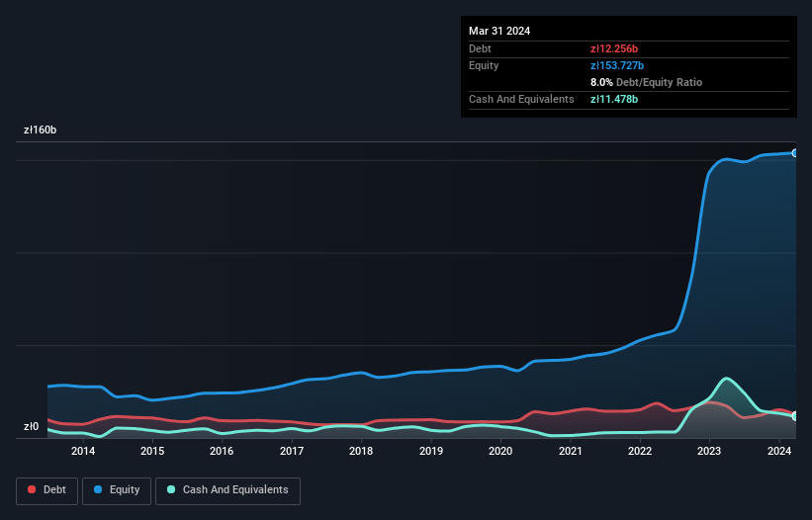Screen dimensions: 812x520
Task: Click the Cash And Equivalents tooltip label
Action: coord(521,99)
